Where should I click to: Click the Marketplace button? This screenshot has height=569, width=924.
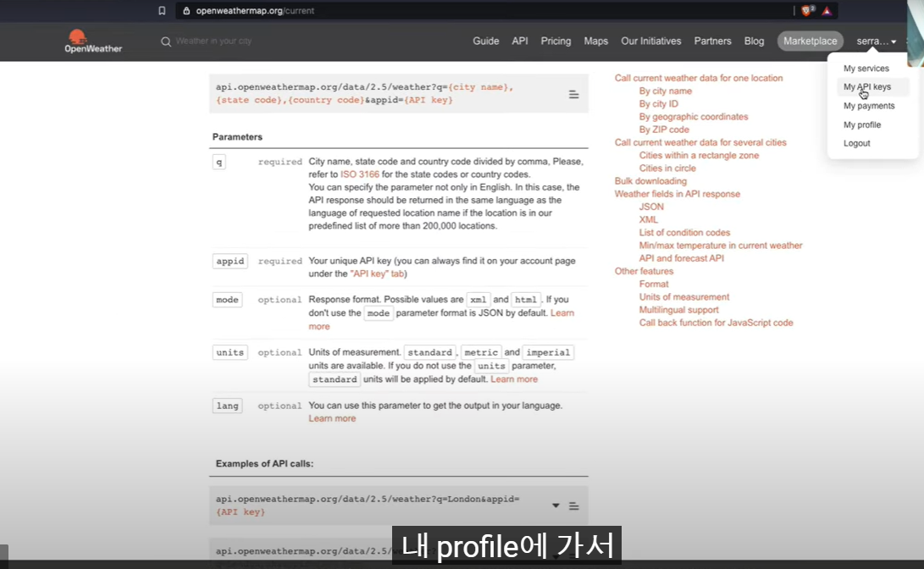click(x=811, y=41)
